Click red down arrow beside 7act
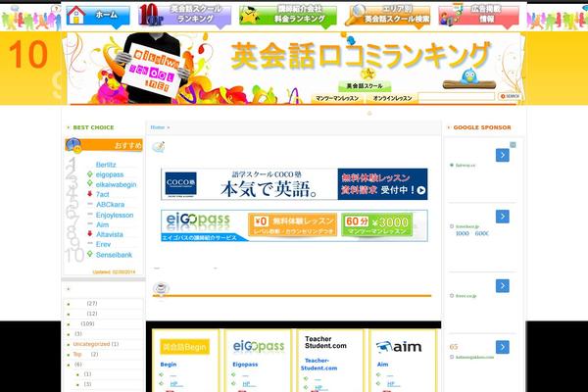 (x=89, y=194)
